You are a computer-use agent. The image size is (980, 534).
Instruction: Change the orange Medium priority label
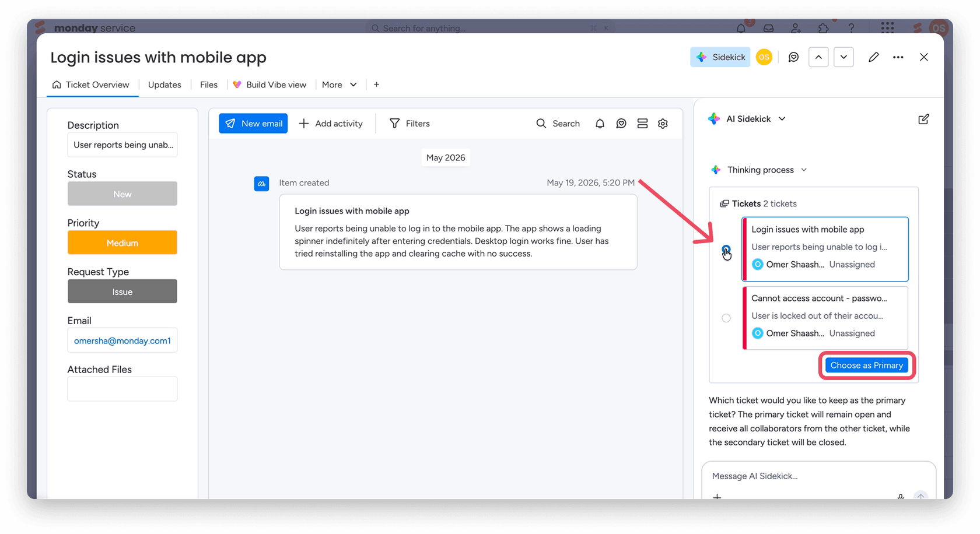pos(123,243)
